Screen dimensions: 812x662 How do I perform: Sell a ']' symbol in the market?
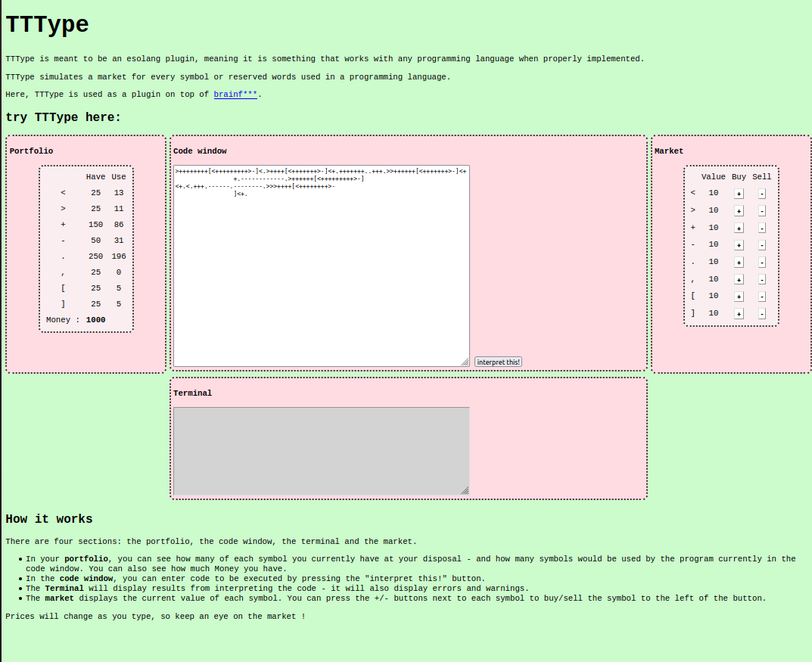pos(761,314)
